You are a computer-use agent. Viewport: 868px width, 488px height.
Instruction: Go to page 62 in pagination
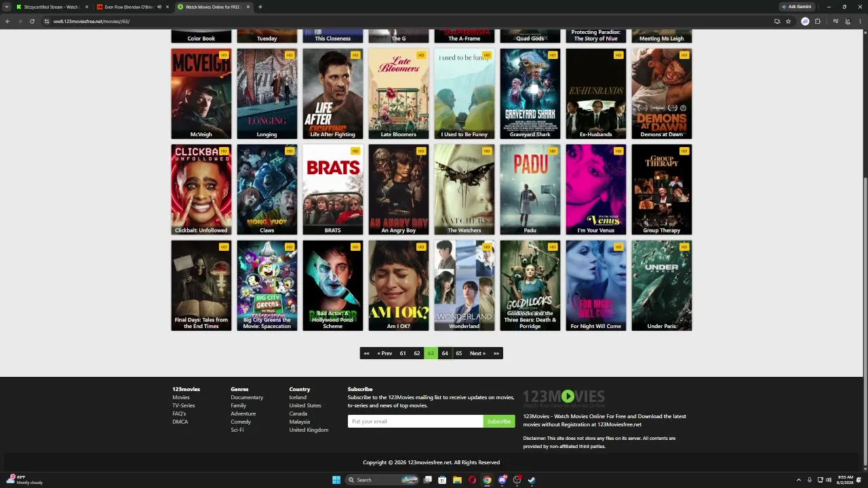[x=417, y=353]
